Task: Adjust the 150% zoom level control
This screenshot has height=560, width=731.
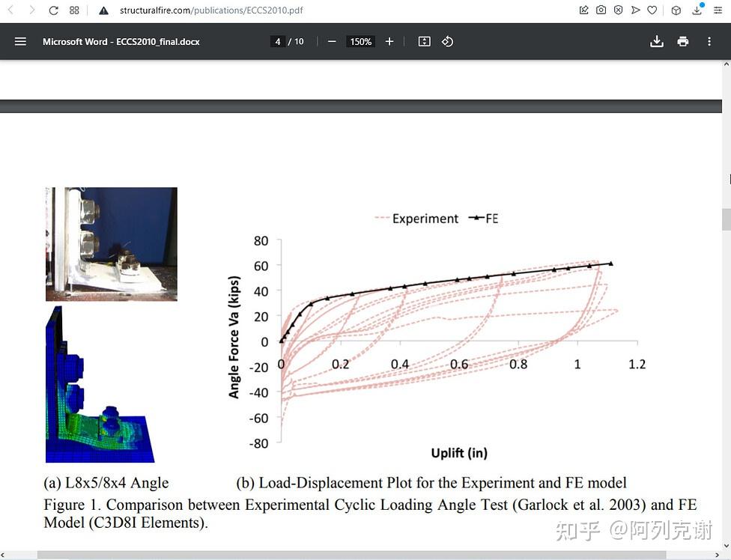Action: [x=360, y=41]
